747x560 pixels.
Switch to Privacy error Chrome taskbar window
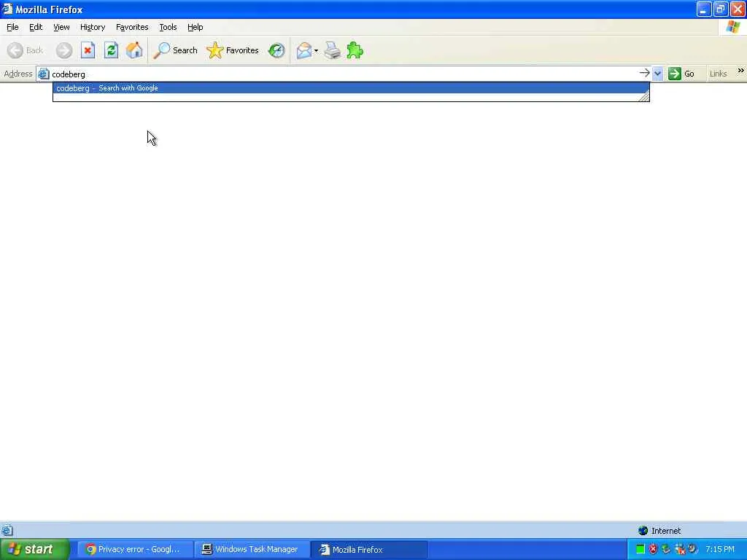pos(135,549)
